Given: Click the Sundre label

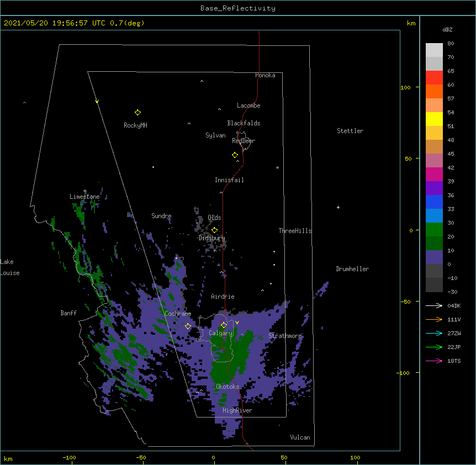Looking at the screenshot, I should [x=161, y=216].
